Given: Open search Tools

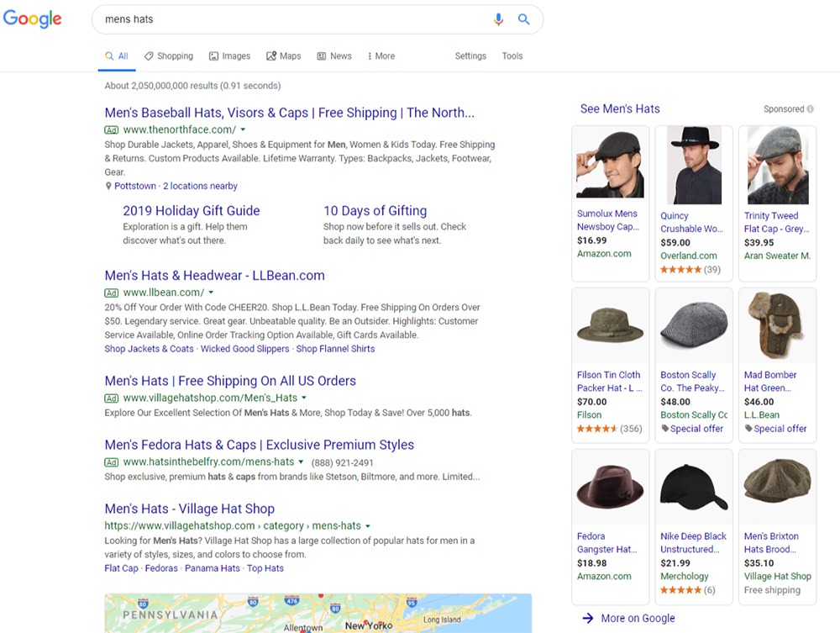Looking at the screenshot, I should tap(512, 55).
